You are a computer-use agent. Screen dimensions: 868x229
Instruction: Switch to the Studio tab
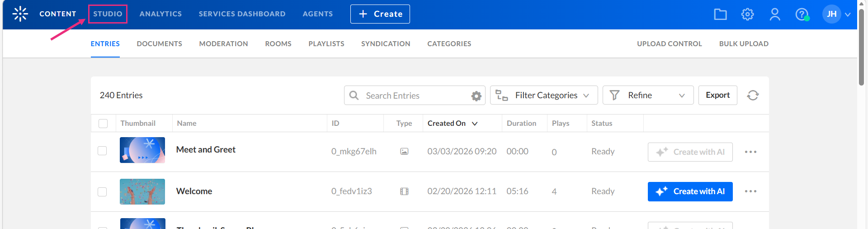108,14
